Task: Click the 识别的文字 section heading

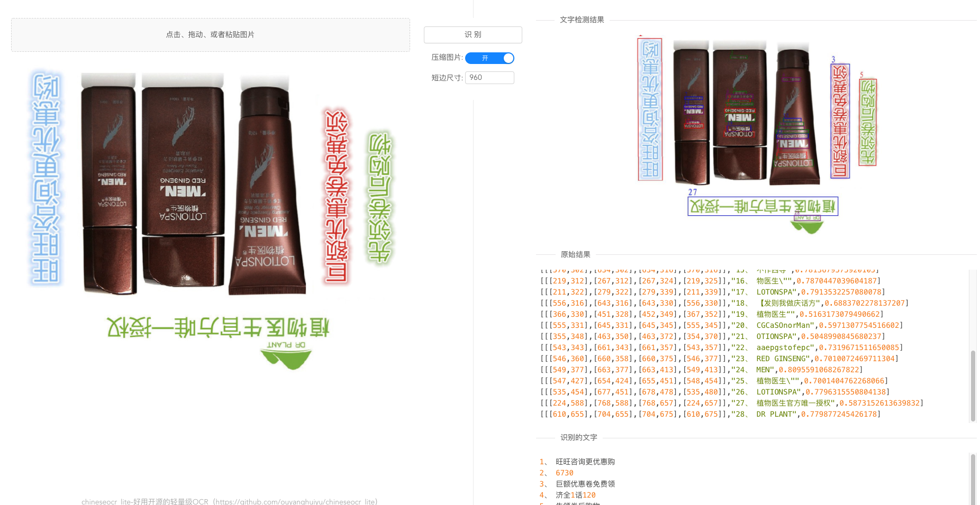Action: (578, 437)
